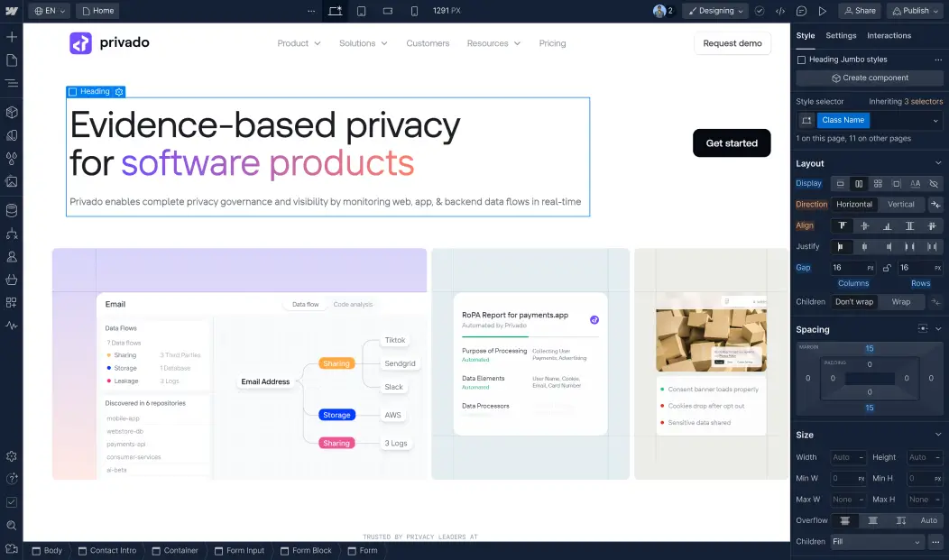Toggle the gap lock icon
Image resolution: width=949 pixels, height=560 pixels.
887,268
